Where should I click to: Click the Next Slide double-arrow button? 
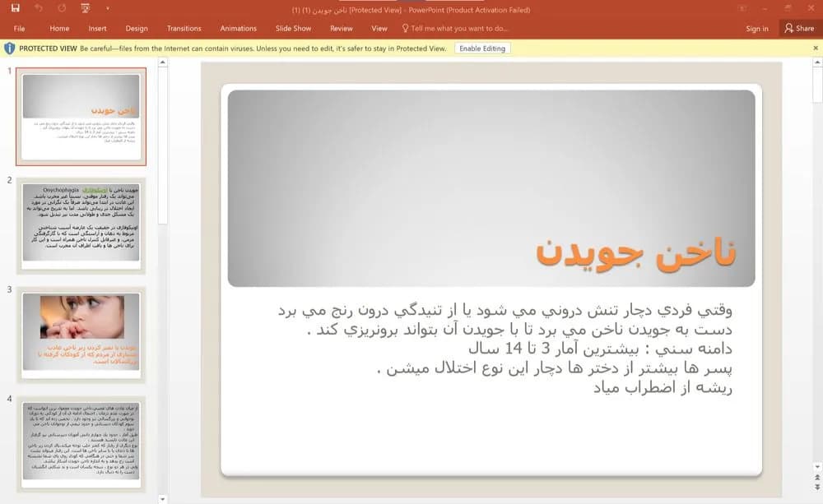click(817, 488)
